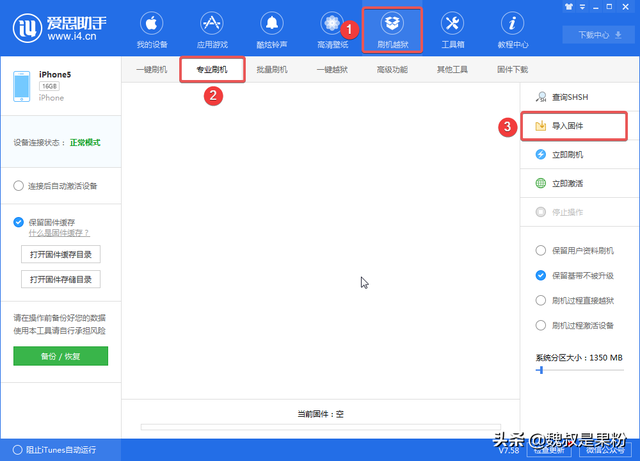This screenshot has width=640, height=461.
Task: Click the 立即刷机 lightning icon
Action: [540, 154]
